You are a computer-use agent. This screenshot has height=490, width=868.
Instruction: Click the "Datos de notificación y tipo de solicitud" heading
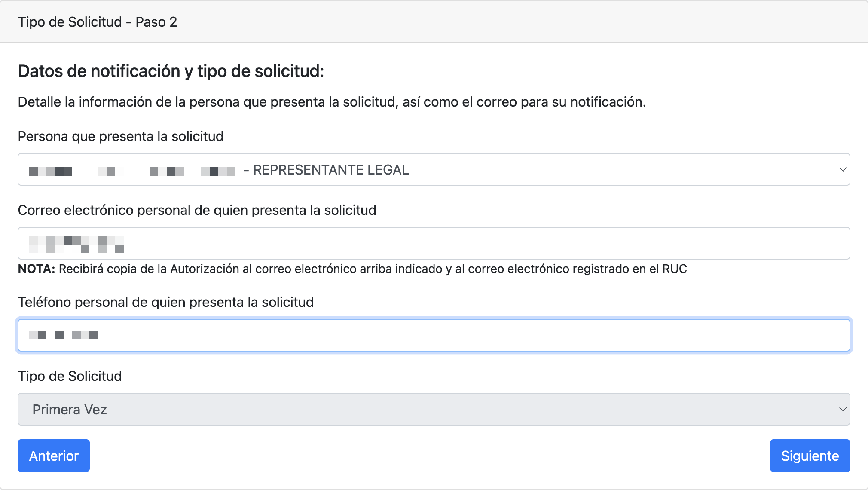[171, 71]
